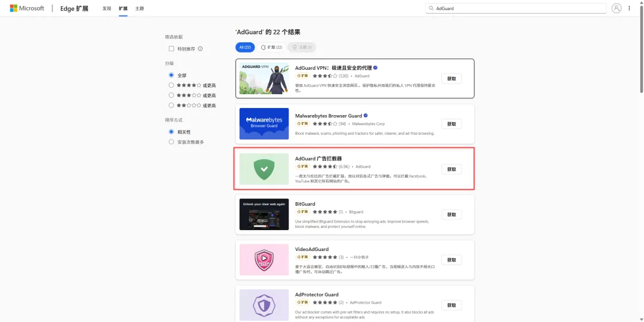This screenshot has height=322, width=644.
Task: Select the two stars 或更高 rating filter
Action: (172, 105)
